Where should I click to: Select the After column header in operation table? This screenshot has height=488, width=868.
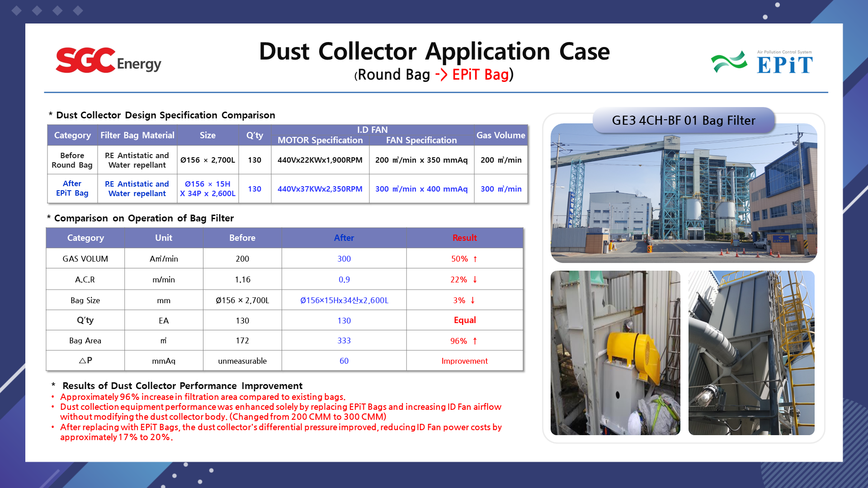344,238
